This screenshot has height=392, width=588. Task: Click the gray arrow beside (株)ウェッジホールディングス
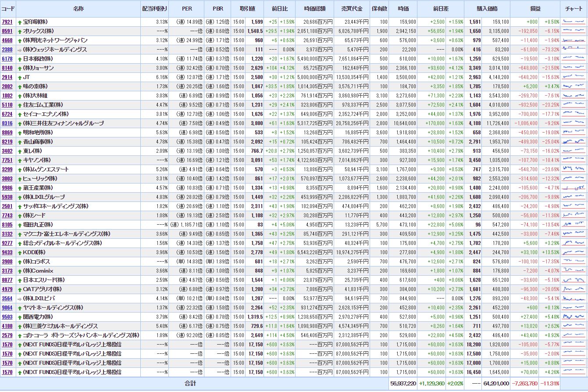coord(20,50)
